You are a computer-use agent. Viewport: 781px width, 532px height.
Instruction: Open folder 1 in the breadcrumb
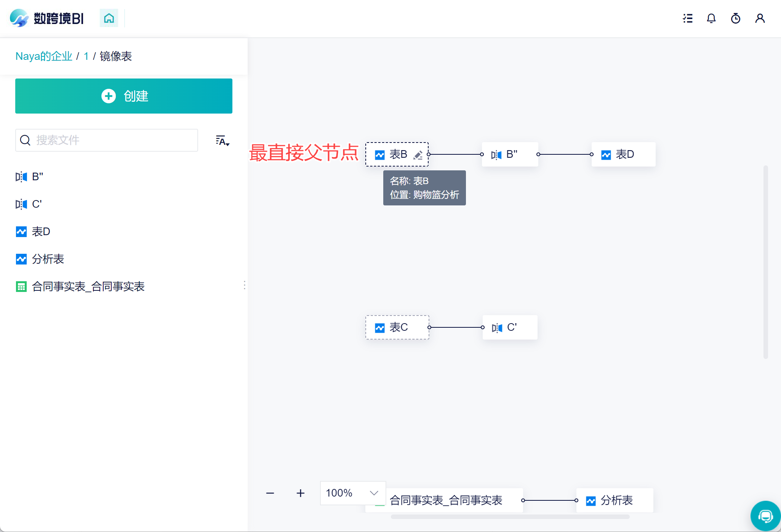pyautogui.click(x=86, y=56)
